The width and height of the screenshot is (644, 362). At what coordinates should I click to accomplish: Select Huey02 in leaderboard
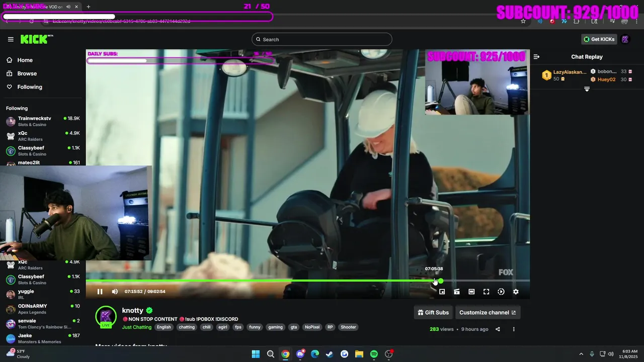pyautogui.click(x=611, y=79)
